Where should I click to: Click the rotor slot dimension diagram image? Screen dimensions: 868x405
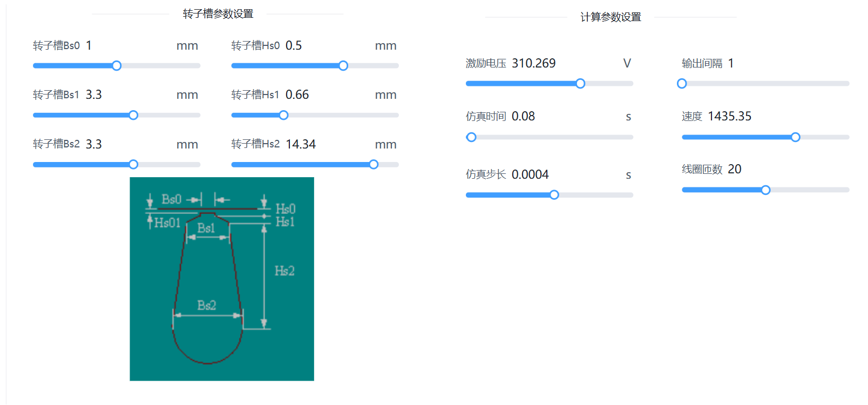pos(222,279)
